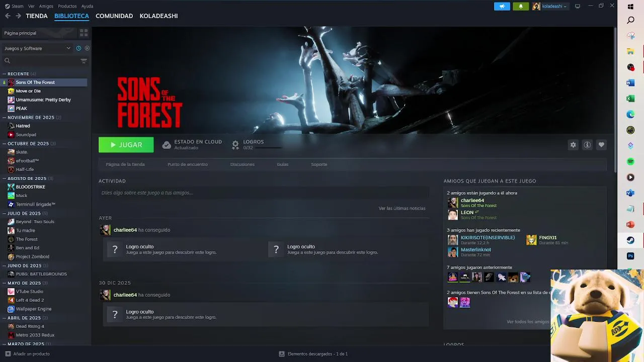Collapse MAYO DE 2025 category
The image size is (644, 362).
[x=5, y=283]
